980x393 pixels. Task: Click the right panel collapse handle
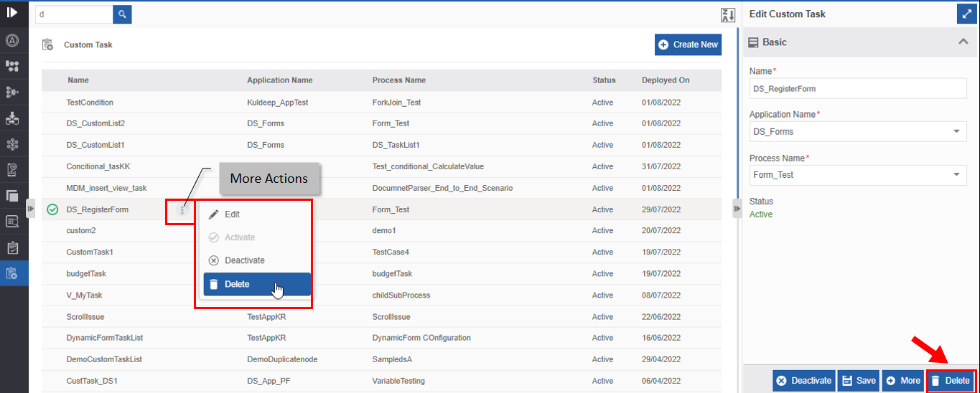tap(737, 208)
